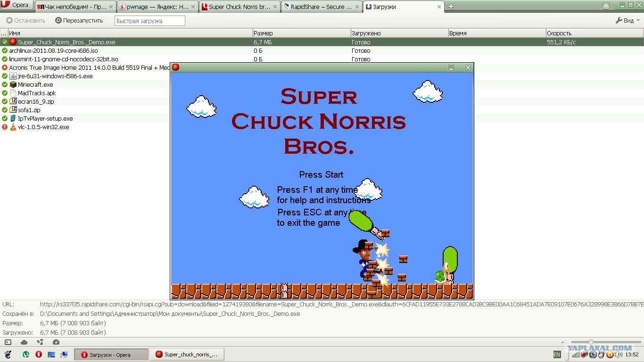
Task: Click the '6,7 МБ' size cell in the list
Action: click(x=263, y=42)
